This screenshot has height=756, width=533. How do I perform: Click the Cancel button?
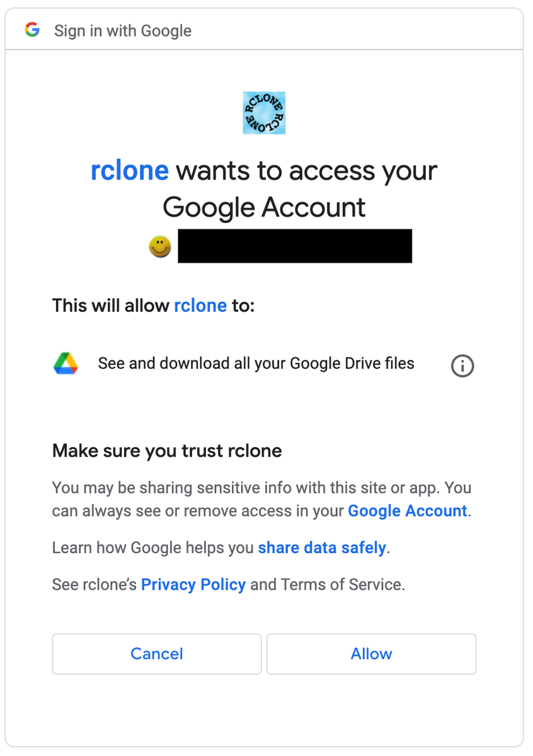click(x=157, y=654)
